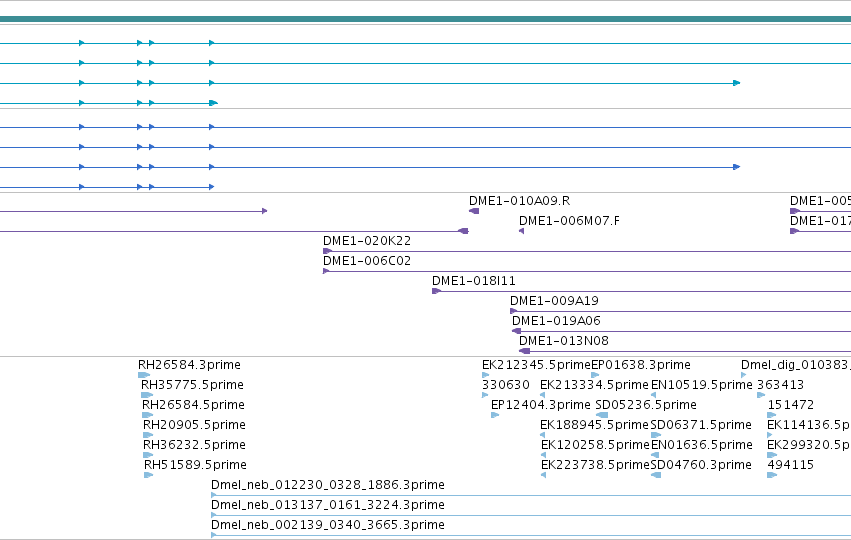The height and width of the screenshot is (540, 851).
Task: Click the glyph under 151472
Action: pos(772,415)
